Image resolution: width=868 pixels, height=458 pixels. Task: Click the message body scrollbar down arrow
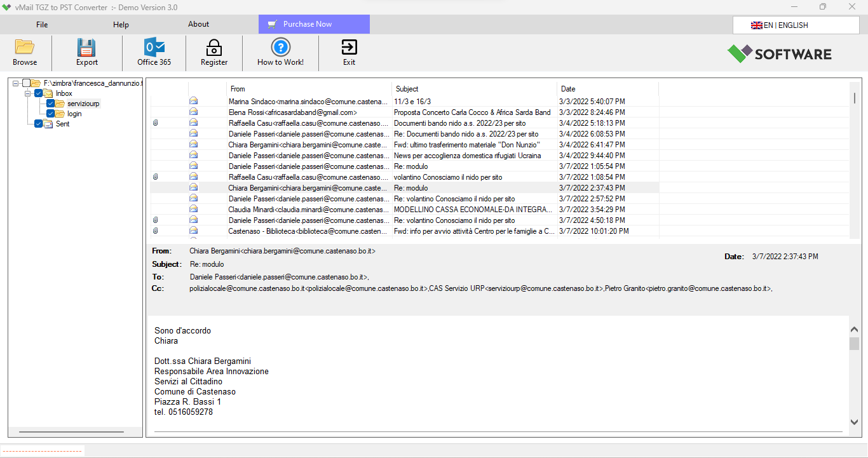pyautogui.click(x=854, y=421)
